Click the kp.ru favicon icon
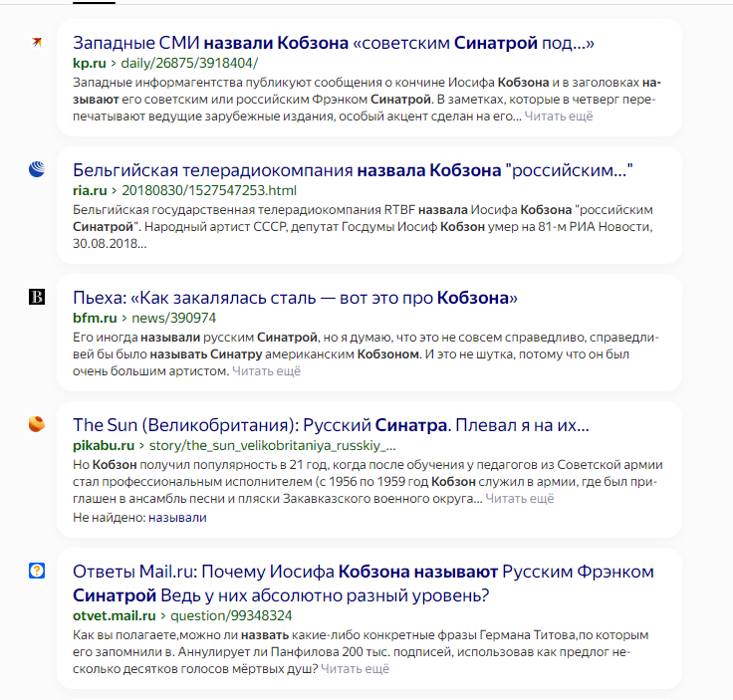The width and height of the screenshot is (733, 700). (37, 42)
